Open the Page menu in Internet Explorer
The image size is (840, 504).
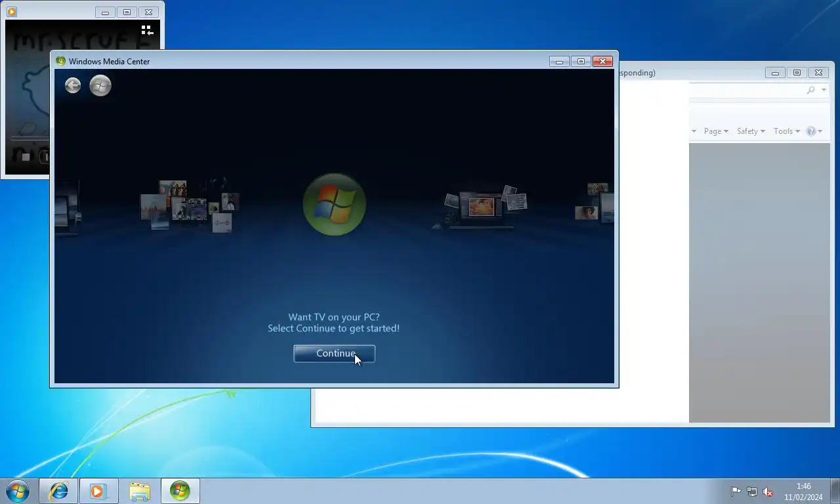click(716, 131)
